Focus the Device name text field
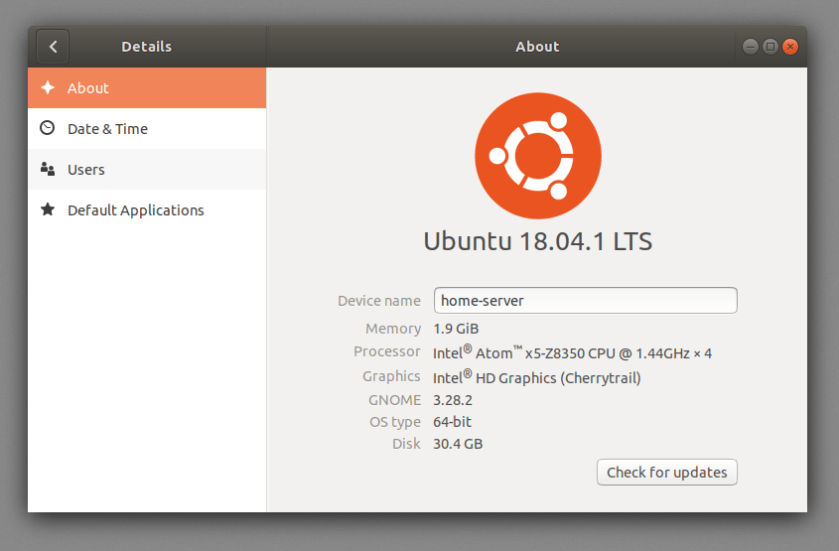This screenshot has height=551, width=839. point(585,300)
